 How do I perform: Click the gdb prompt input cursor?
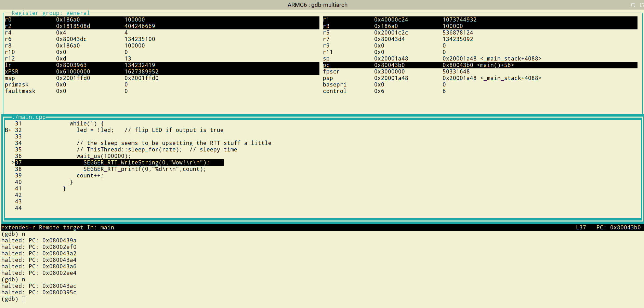click(24, 299)
